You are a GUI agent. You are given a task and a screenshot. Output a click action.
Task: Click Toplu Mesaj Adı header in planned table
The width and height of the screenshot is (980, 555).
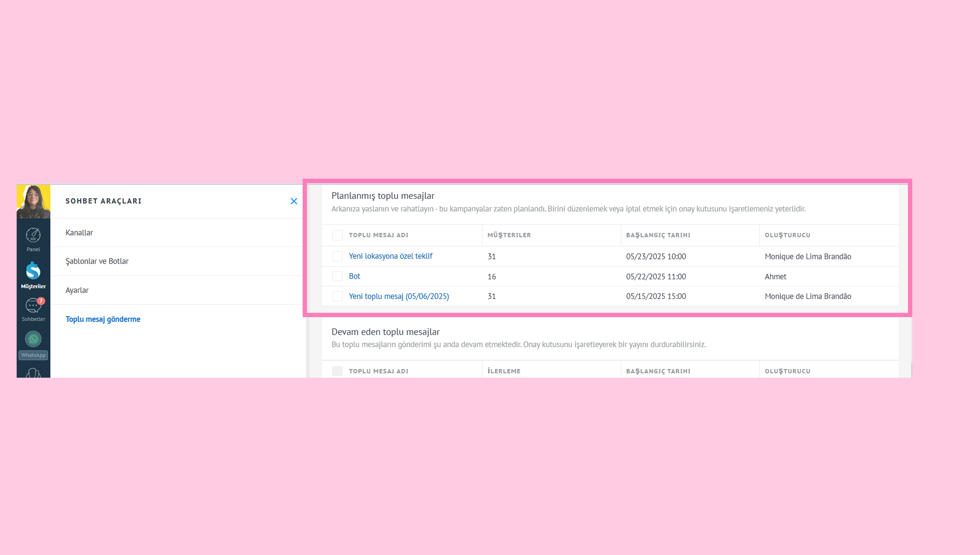click(378, 235)
